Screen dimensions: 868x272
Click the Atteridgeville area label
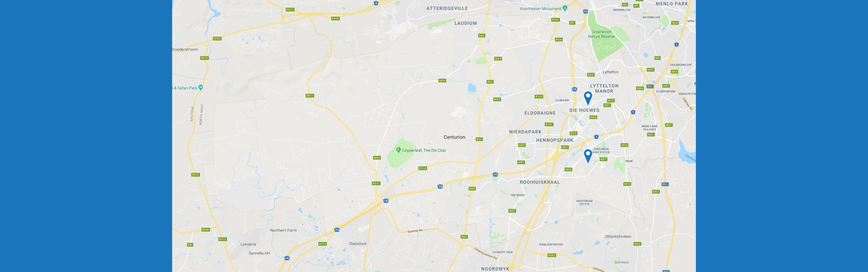tap(447, 9)
